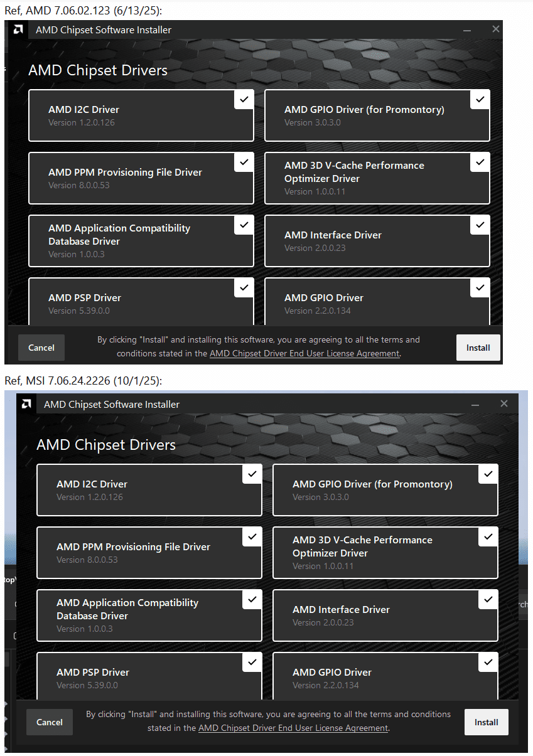The height and width of the screenshot is (756, 533).
Task: Uncheck AMD PPM Provisioning File Driver in AMD 7.06.02.123 installer
Action: click(244, 162)
